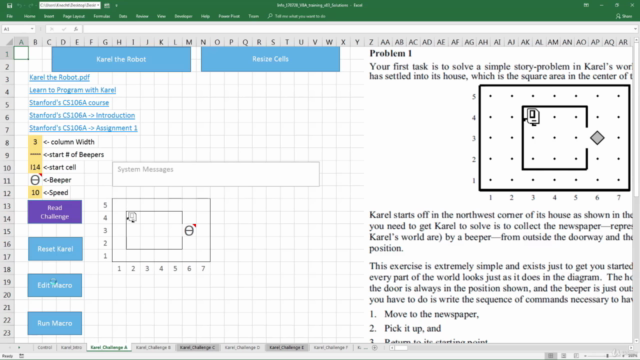Click the Enter checkmark icon in formula bar
The height and width of the screenshot is (360, 640).
pyautogui.click(x=64, y=29)
